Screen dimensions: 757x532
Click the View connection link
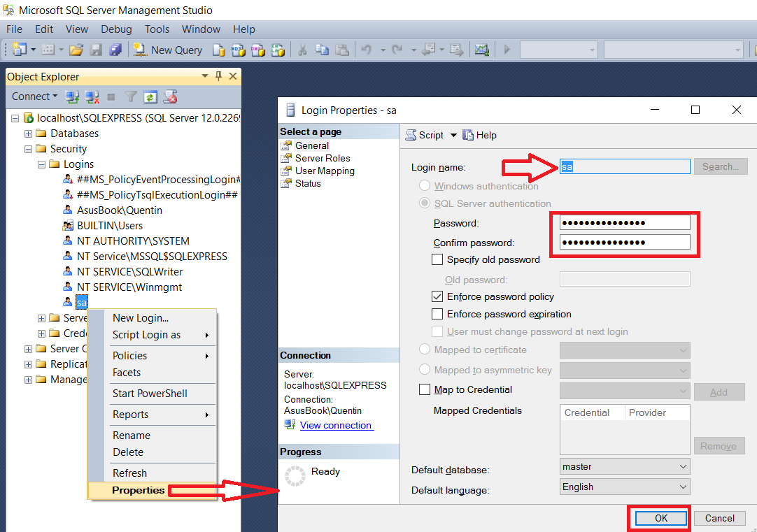pyautogui.click(x=336, y=425)
